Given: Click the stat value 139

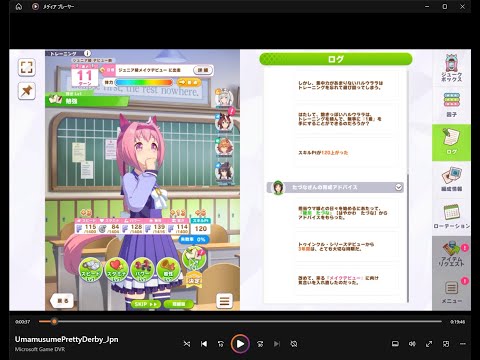Looking at the screenshot, I should [159, 227].
